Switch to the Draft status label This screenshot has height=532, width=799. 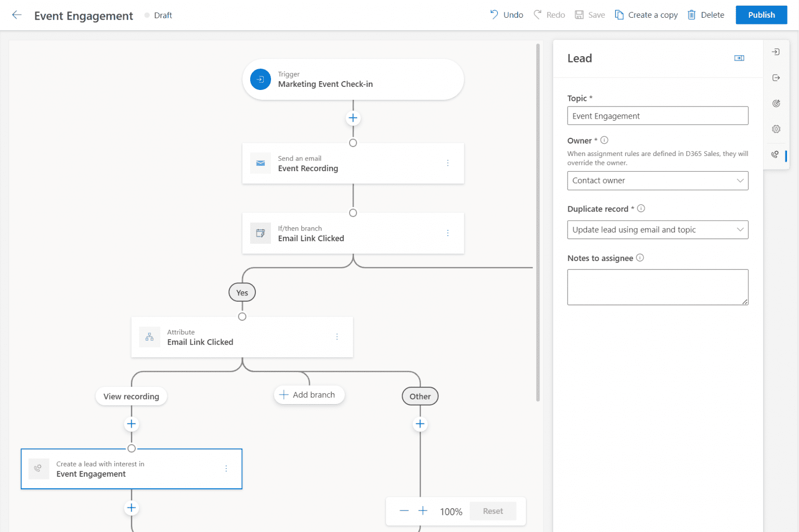(x=163, y=15)
